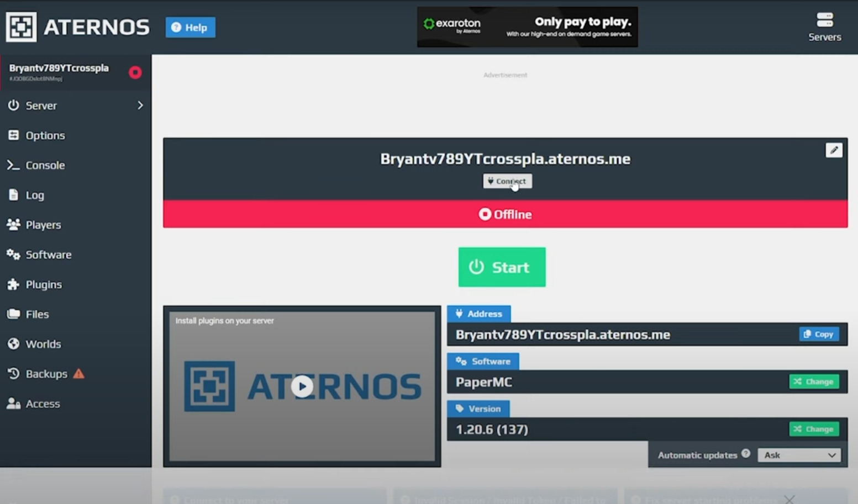Click the red Offline status bar
The width and height of the screenshot is (858, 504).
click(x=505, y=214)
